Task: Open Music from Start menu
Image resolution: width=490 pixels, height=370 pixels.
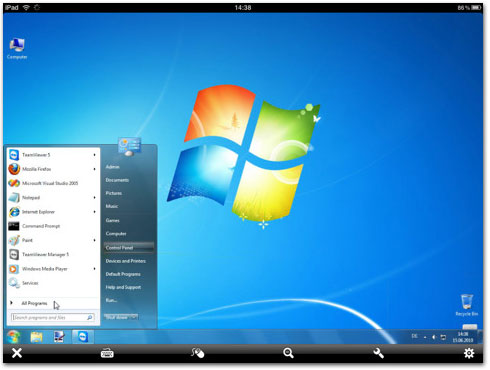Action: coord(112,206)
